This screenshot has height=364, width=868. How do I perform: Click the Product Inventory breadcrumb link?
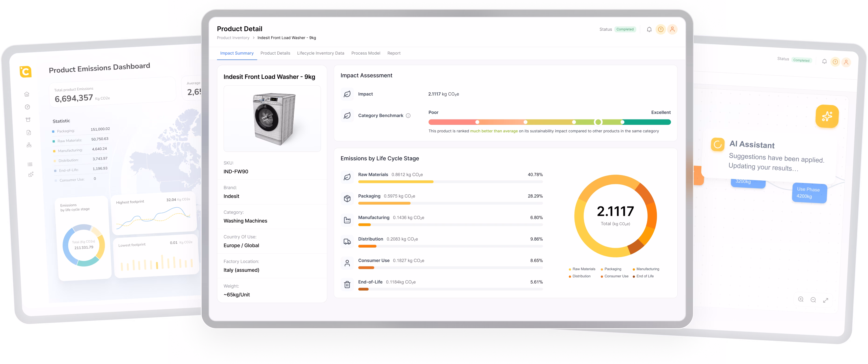(233, 38)
